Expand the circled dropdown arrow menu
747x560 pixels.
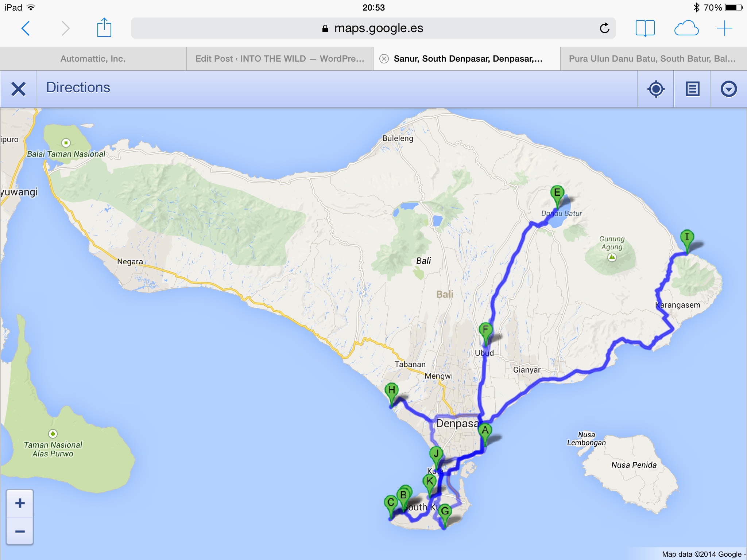pos(728,89)
